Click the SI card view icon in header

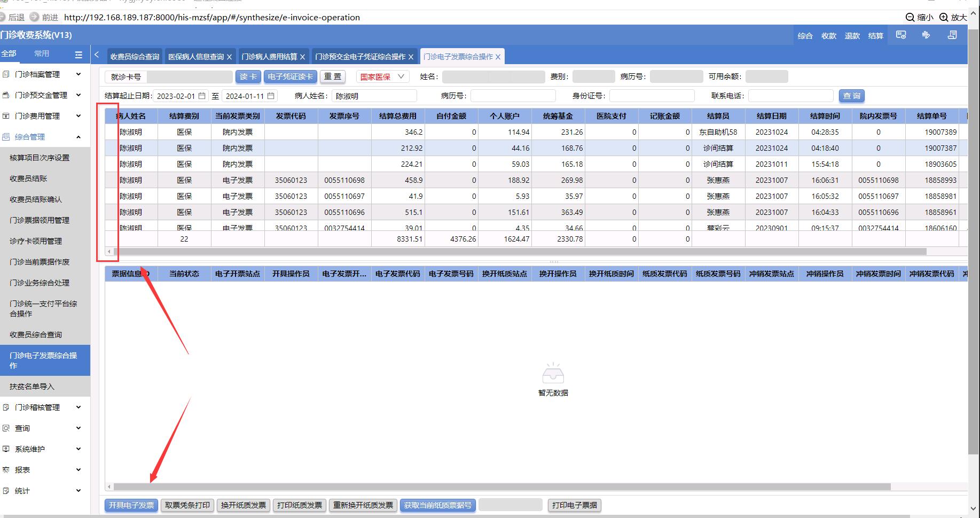901,35
